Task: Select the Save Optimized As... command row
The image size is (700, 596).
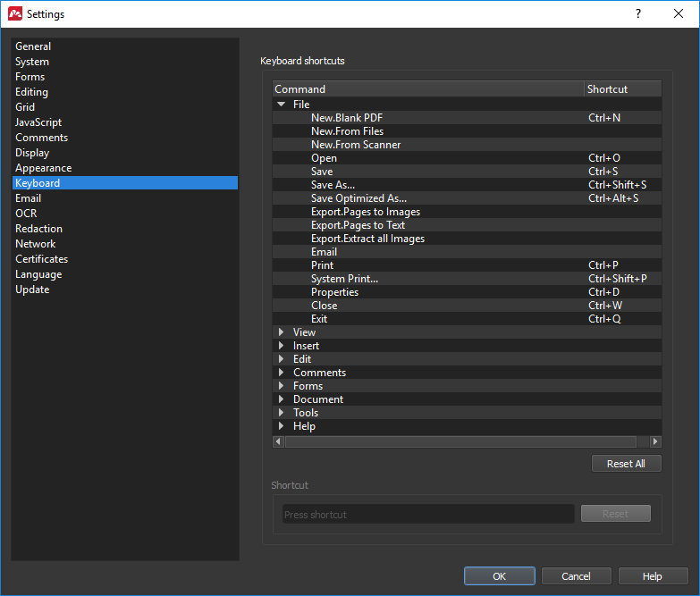Action: pos(467,198)
